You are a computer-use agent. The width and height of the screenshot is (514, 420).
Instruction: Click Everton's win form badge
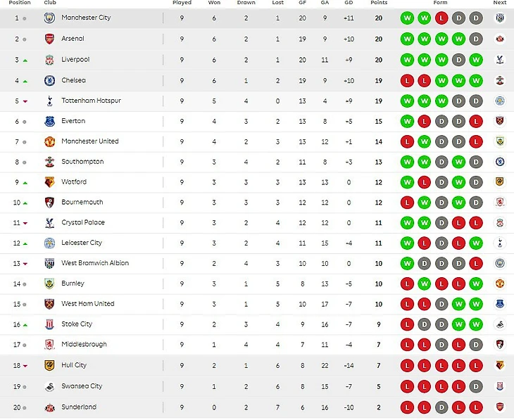click(407, 121)
